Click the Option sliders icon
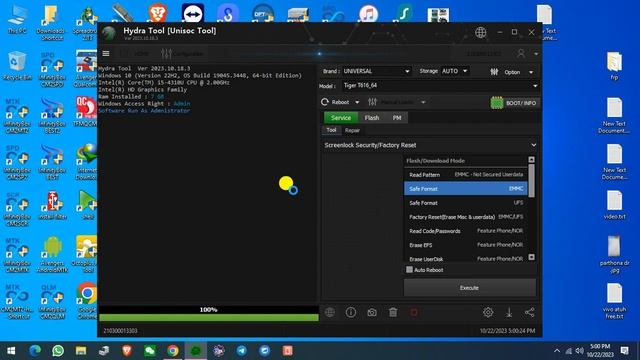 (494, 72)
